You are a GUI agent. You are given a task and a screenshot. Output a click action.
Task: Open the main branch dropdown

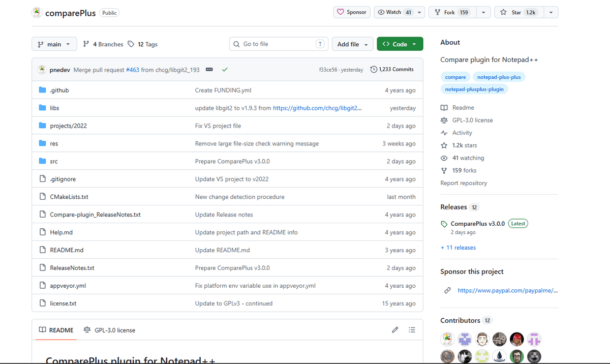coord(54,44)
